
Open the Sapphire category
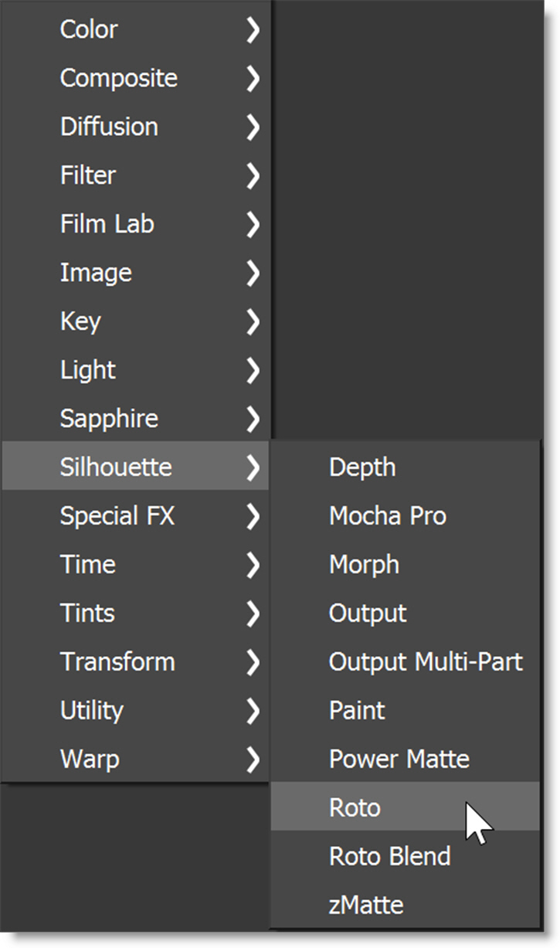(109, 419)
